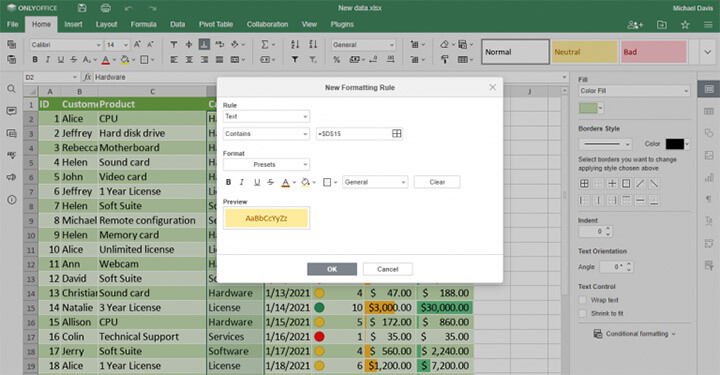Open Table settings icon in right sidebar
The width and height of the screenshot is (720, 375).
click(x=709, y=111)
